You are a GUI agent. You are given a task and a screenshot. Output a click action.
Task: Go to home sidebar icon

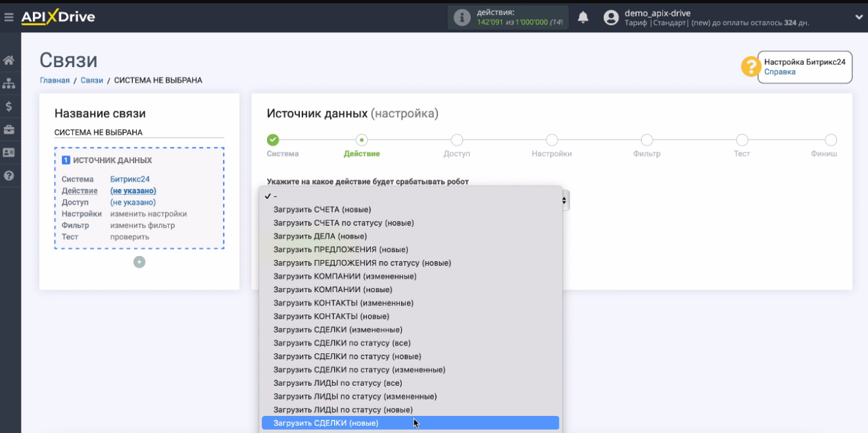(9, 61)
